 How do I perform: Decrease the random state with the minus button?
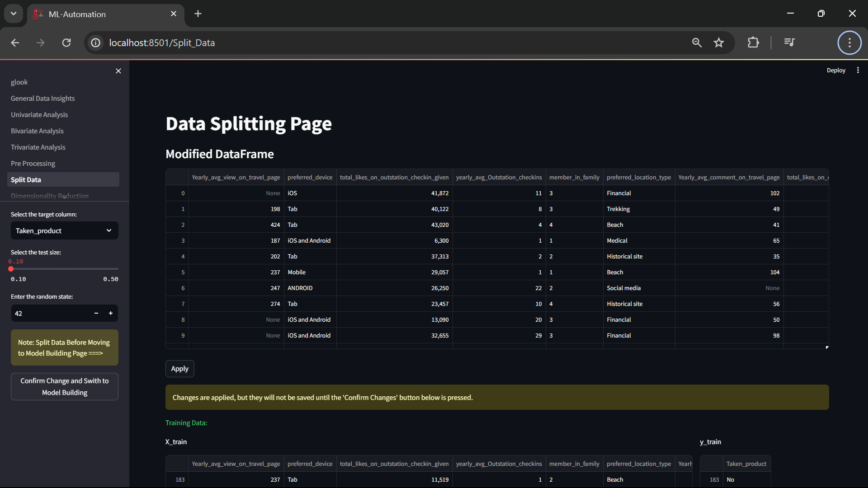tap(96, 313)
